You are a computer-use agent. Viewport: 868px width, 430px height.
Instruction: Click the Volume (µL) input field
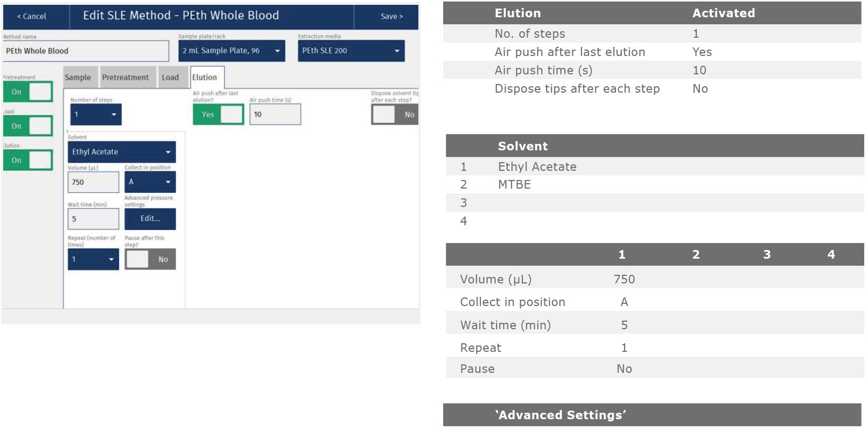(x=93, y=183)
